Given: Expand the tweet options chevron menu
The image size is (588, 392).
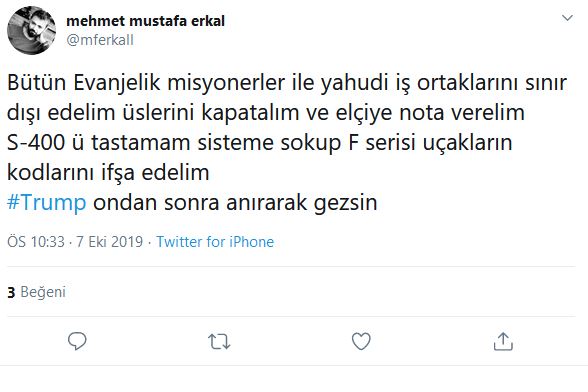Looking at the screenshot, I should click(x=567, y=18).
